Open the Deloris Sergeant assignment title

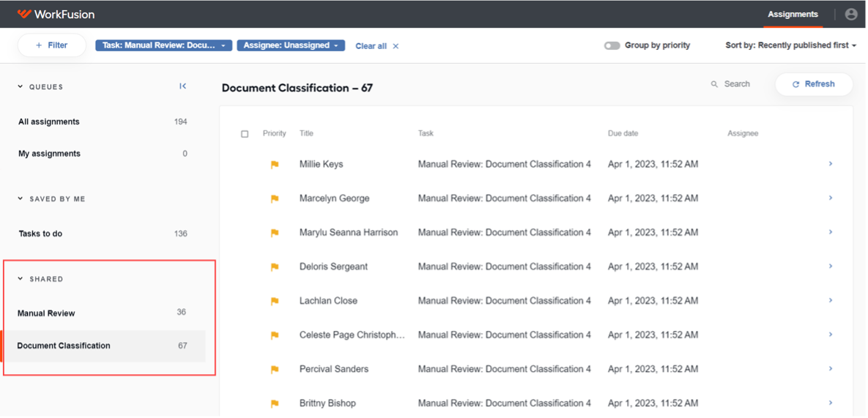pyautogui.click(x=333, y=267)
